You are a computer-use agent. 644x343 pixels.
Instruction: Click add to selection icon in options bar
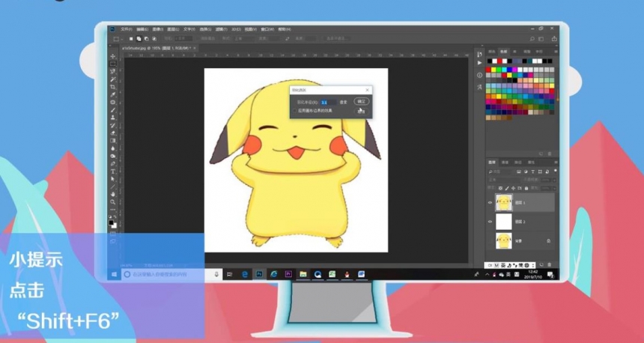point(139,39)
